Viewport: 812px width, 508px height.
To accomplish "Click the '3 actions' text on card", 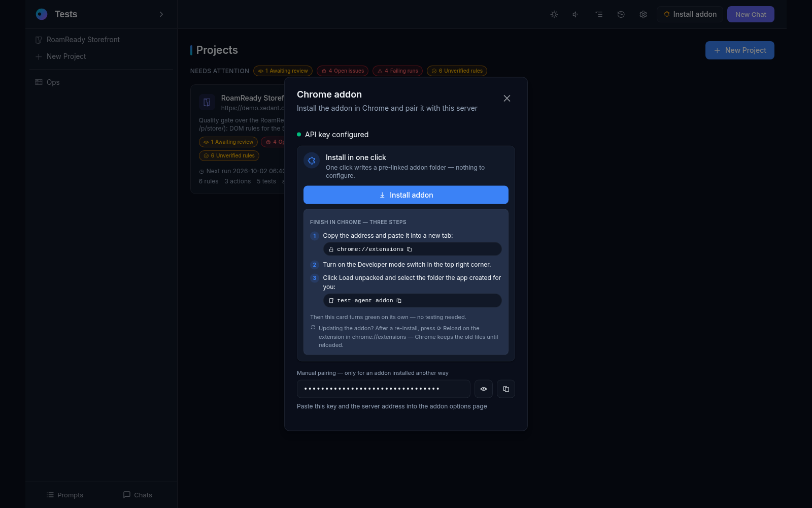I will coord(238,181).
